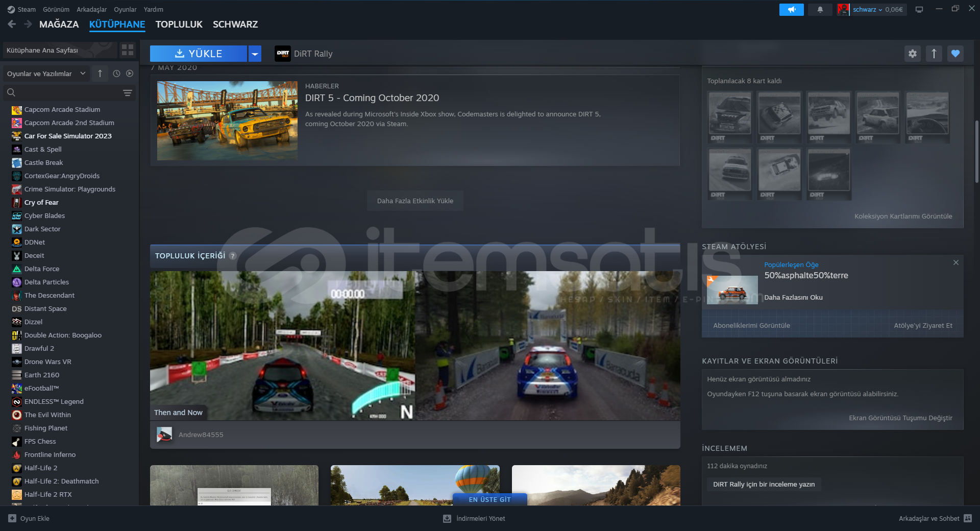Go back with the left arrow
980x531 pixels.
click(x=12, y=24)
